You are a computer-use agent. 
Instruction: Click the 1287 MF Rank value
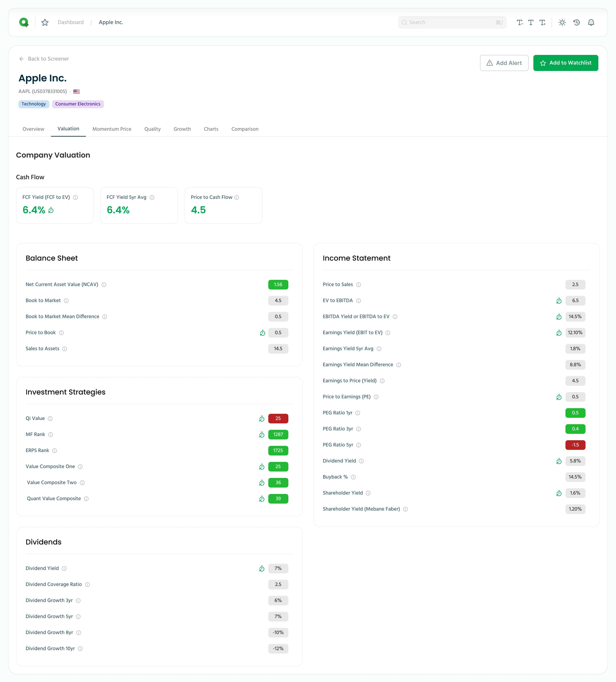[x=278, y=435]
